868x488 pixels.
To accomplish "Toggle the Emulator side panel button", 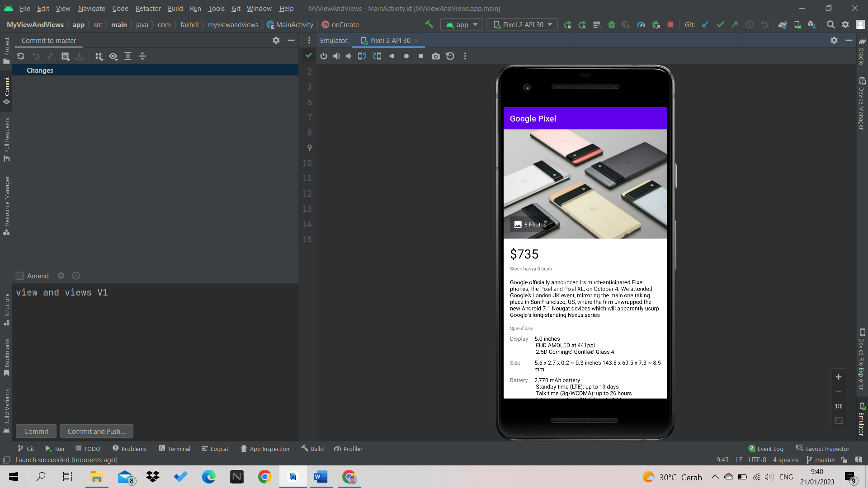I will pyautogui.click(x=862, y=419).
